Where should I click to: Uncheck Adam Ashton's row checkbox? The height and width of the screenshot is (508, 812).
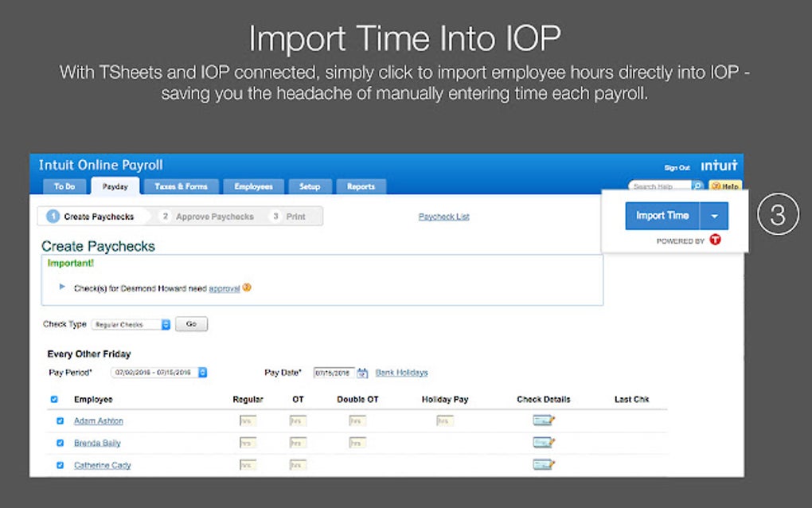coord(61,420)
